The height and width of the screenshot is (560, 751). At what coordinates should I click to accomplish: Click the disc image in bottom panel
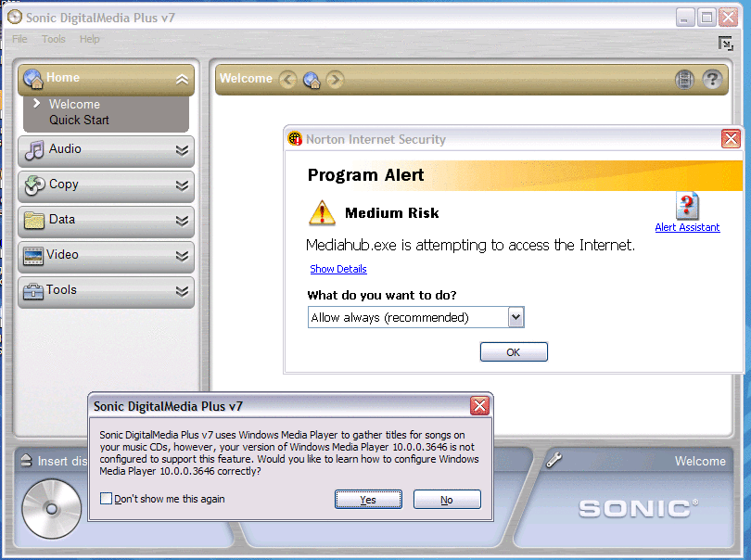tap(52, 508)
